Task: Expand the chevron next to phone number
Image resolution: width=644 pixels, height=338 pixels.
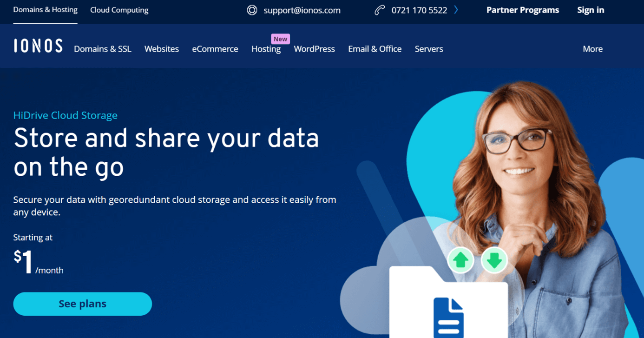Action: pos(456,10)
